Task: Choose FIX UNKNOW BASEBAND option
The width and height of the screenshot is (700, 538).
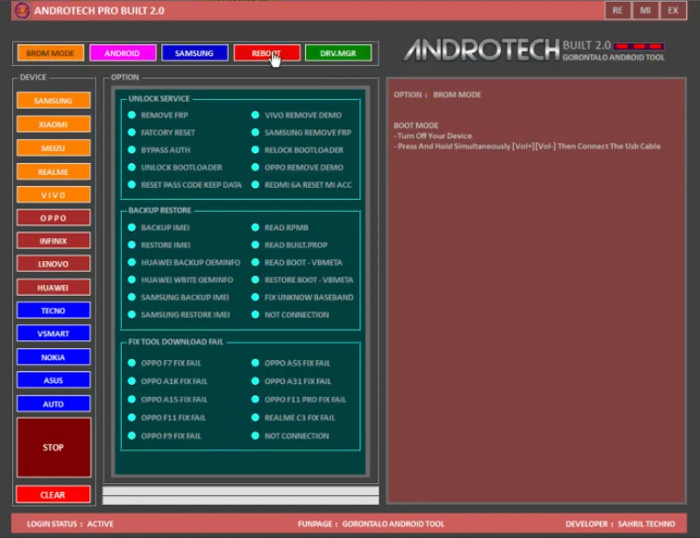Action: click(x=303, y=297)
